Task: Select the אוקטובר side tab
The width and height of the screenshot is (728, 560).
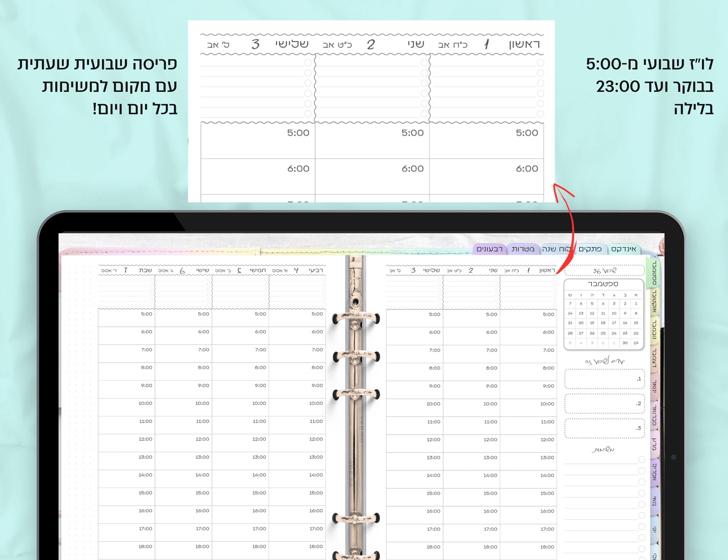Action: pyautogui.click(x=654, y=302)
